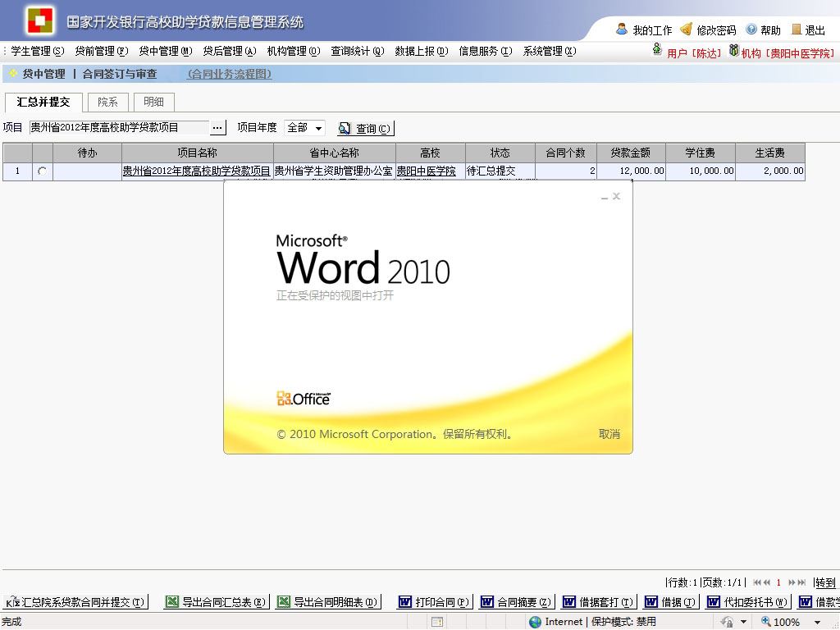Click the 贷款金额 column header
Viewport: 840px width, 630px height.
click(x=631, y=153)
